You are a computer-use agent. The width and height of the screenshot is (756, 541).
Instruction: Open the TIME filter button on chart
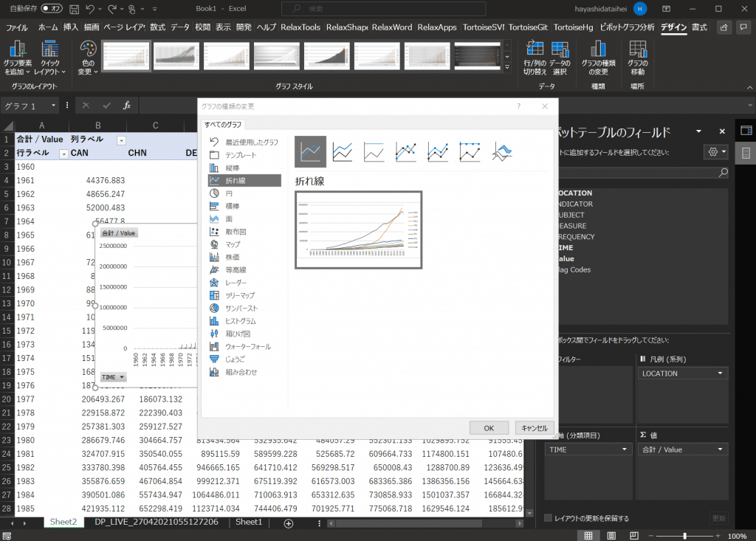(x=113, y=376)
